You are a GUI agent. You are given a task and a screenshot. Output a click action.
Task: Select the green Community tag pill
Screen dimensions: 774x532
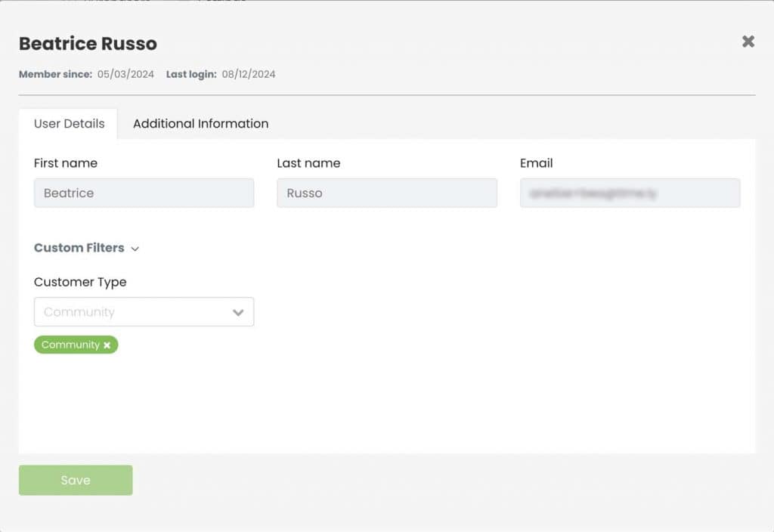pyautogui.click(x=72, y=345)
